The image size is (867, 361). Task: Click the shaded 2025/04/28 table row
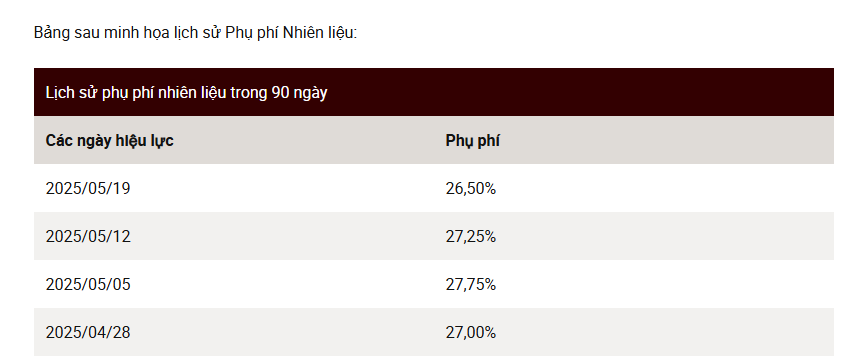[x=434, y=332]
